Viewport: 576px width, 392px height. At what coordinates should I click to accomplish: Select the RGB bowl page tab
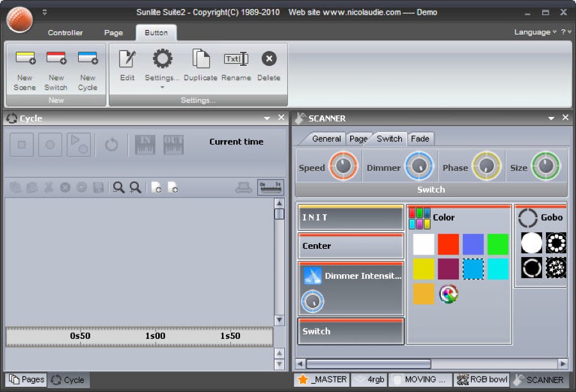click(x=482, y=379)
